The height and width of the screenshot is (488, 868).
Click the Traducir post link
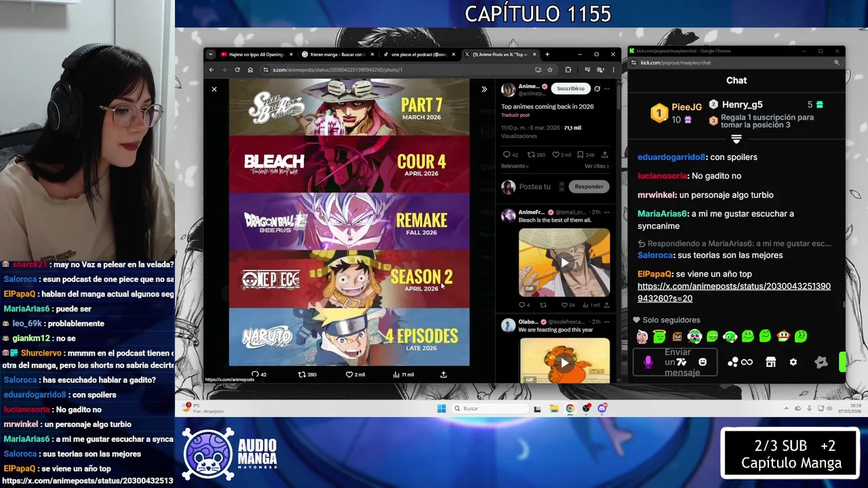515,115
